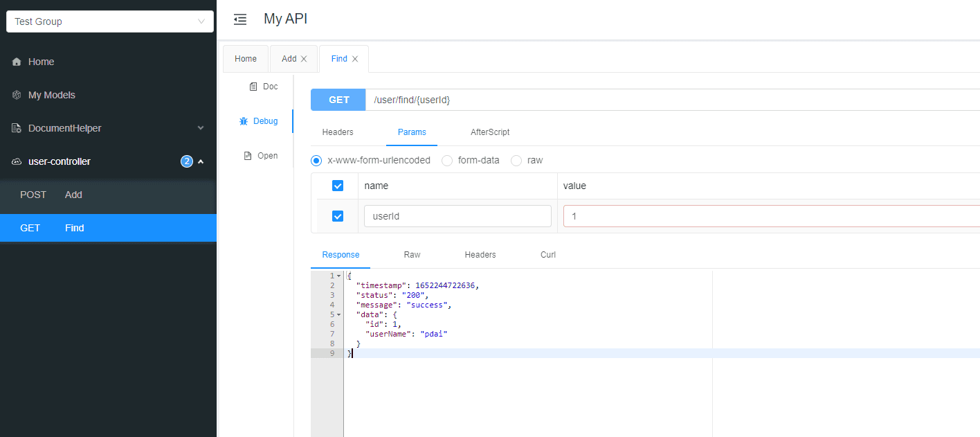Expand the DocumentHelper menu chevron
The image size is (980, 437).
click(201, 128)
